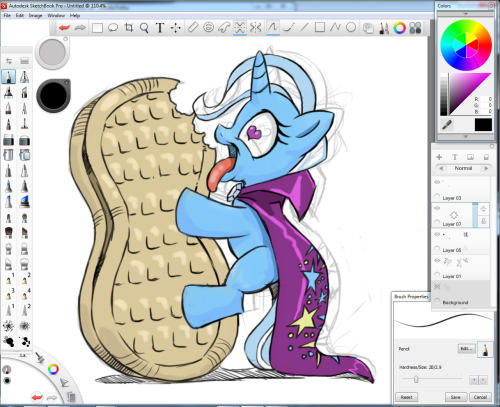Click the clear layer icon in layer editor
500x407 pixels.
coord(486,157)
